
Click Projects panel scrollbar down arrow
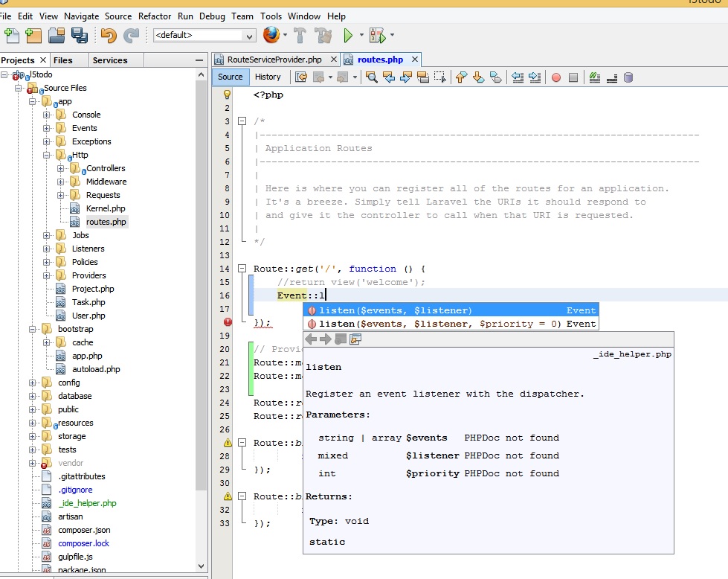click(x=201, y=566)
